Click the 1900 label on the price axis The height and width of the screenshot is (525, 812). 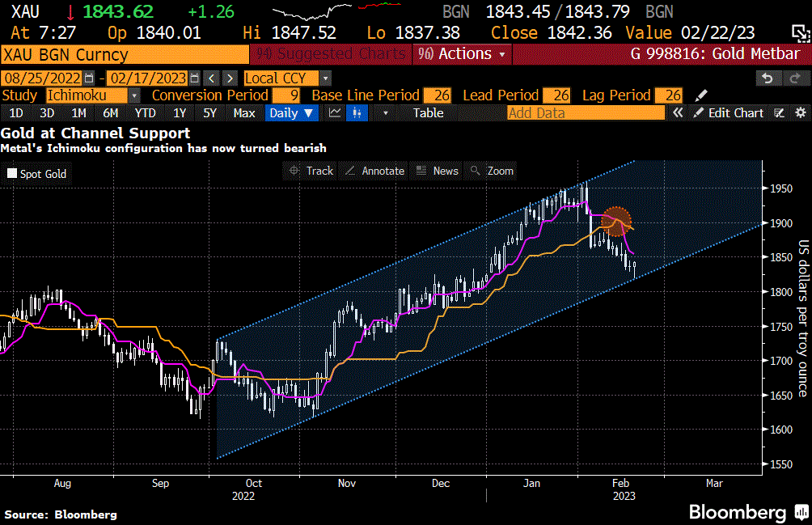coord(781,223)
